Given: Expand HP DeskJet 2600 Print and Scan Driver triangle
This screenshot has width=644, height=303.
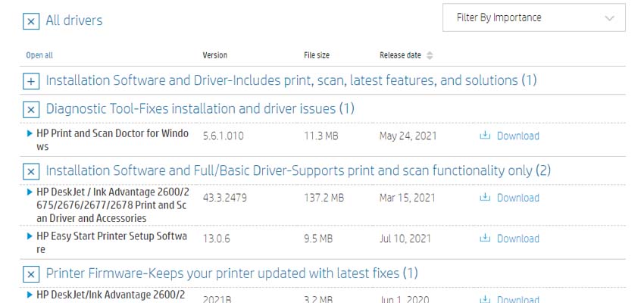Looking at the screenshot, I should [30, 192].
